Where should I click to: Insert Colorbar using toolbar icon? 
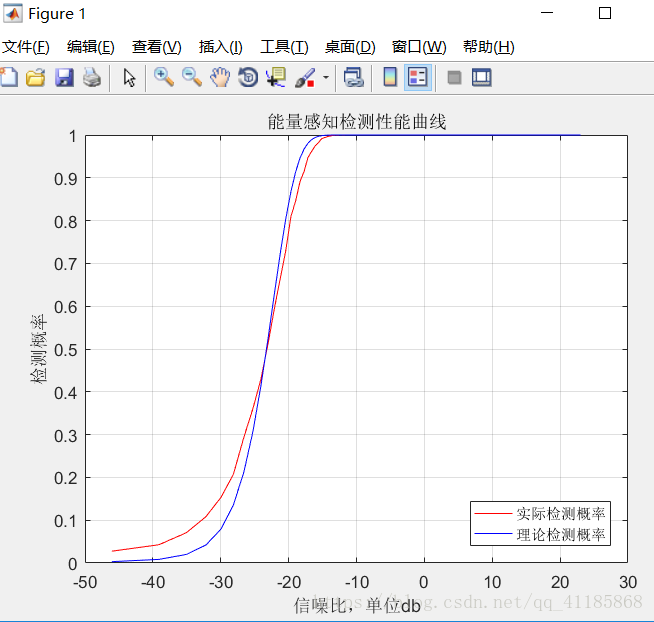pos(390,78)
